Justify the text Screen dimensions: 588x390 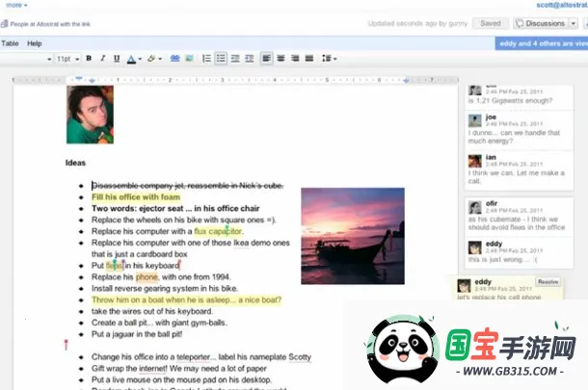(309, 59)
